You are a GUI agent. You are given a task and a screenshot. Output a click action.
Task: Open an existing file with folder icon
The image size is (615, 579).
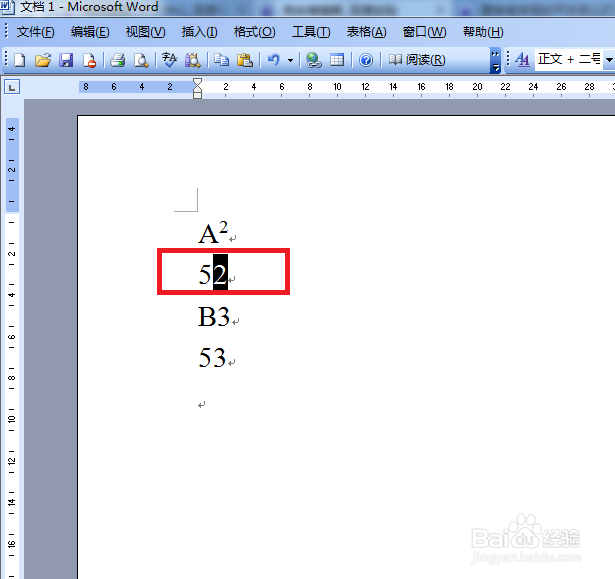(43, 60)
